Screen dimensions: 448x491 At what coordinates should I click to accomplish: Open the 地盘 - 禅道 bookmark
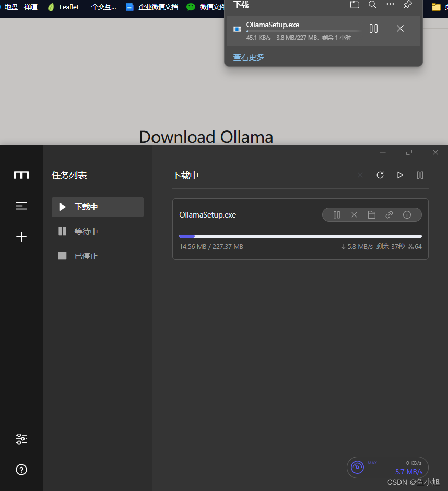(x=19, y=7)
